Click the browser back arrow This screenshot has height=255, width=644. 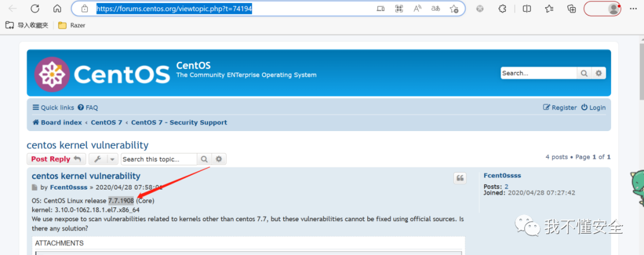[x=13, y=8]
